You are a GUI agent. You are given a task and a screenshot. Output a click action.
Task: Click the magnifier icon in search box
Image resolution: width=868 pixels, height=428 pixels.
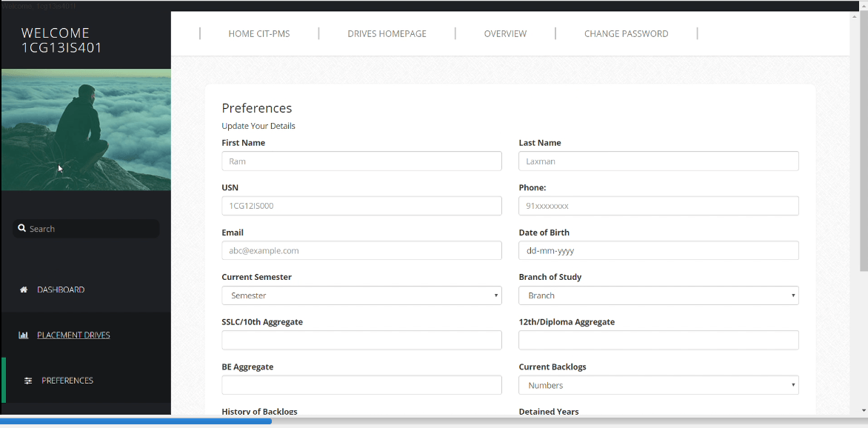pos(22,229)
